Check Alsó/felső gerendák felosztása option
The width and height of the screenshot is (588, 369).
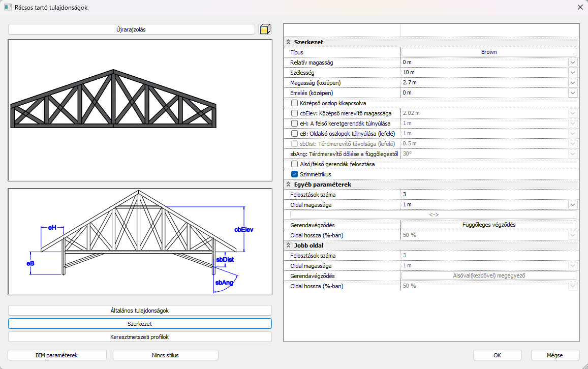pyautogui.click(x=294, y=164)
